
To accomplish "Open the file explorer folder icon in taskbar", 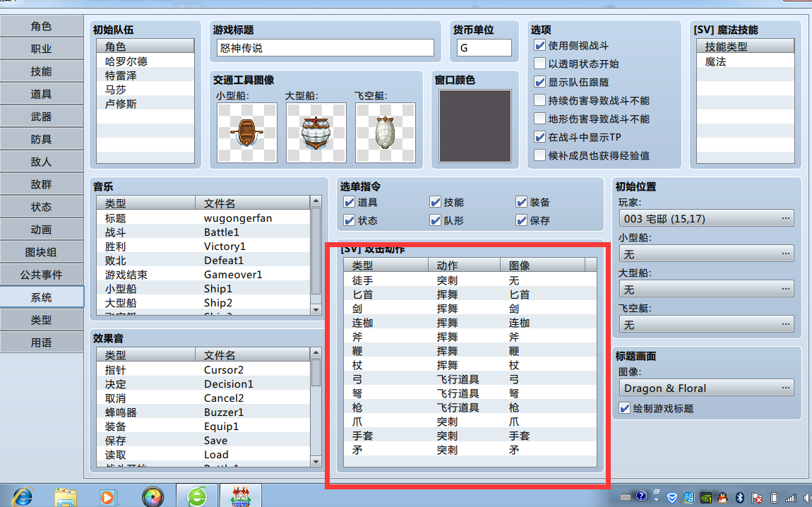I will 66,498.
